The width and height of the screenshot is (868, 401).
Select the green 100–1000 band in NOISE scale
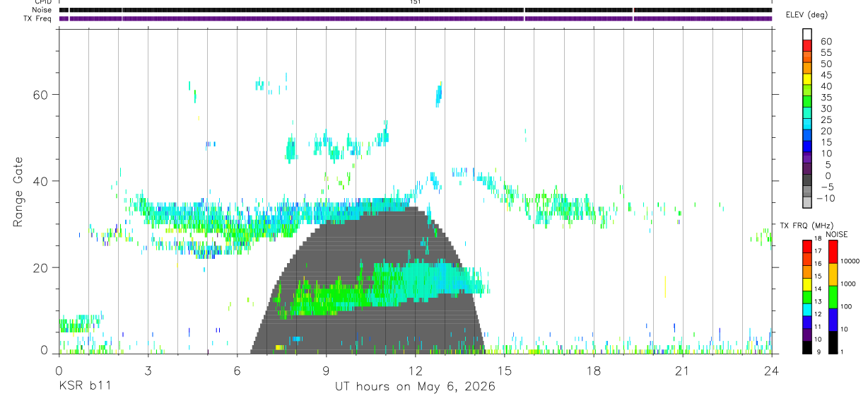pos(833,296)
